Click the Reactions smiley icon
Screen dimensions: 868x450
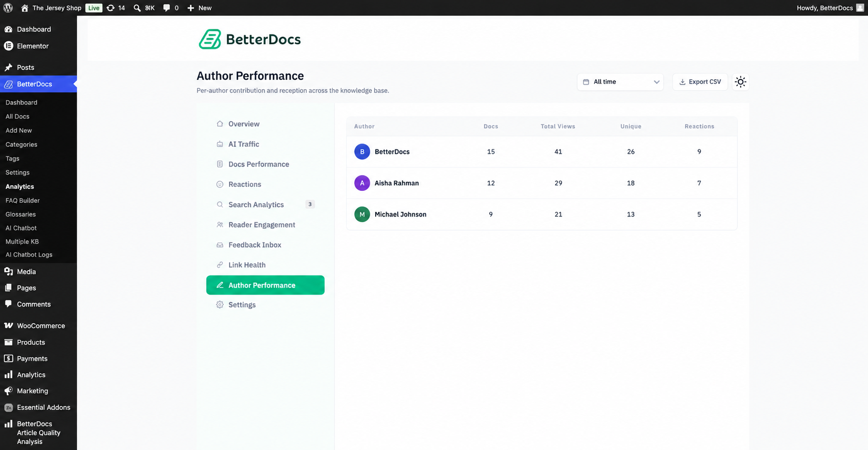click(220, 184)
